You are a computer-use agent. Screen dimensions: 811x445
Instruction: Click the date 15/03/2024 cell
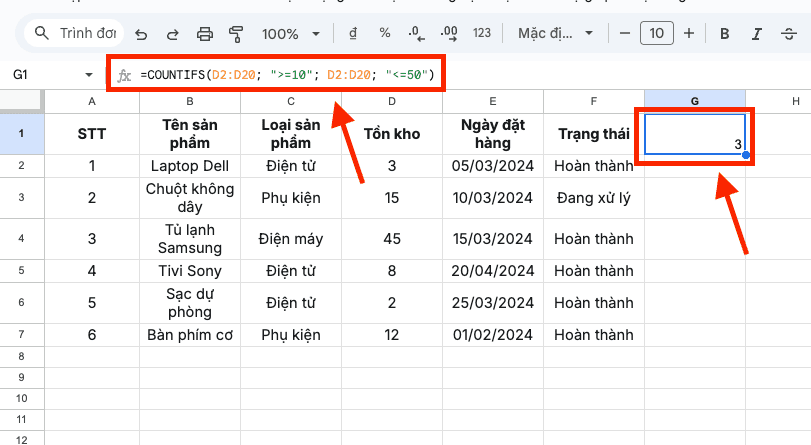493,239
